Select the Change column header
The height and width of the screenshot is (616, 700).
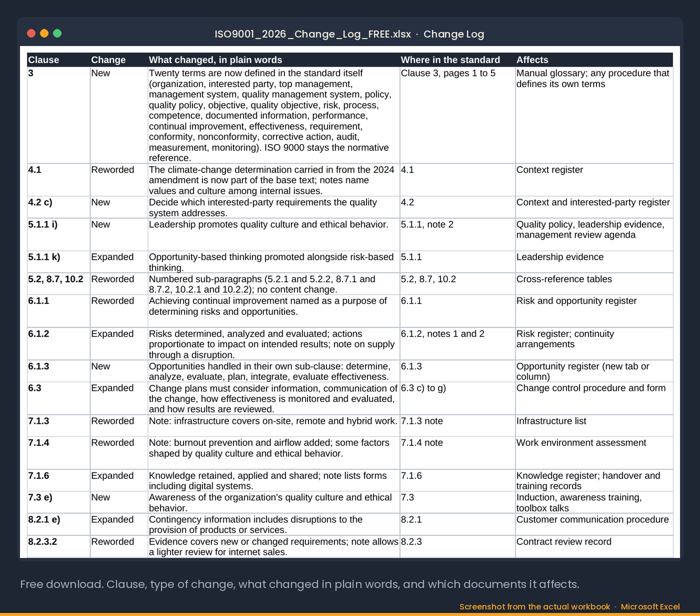(x=119, y=60)
